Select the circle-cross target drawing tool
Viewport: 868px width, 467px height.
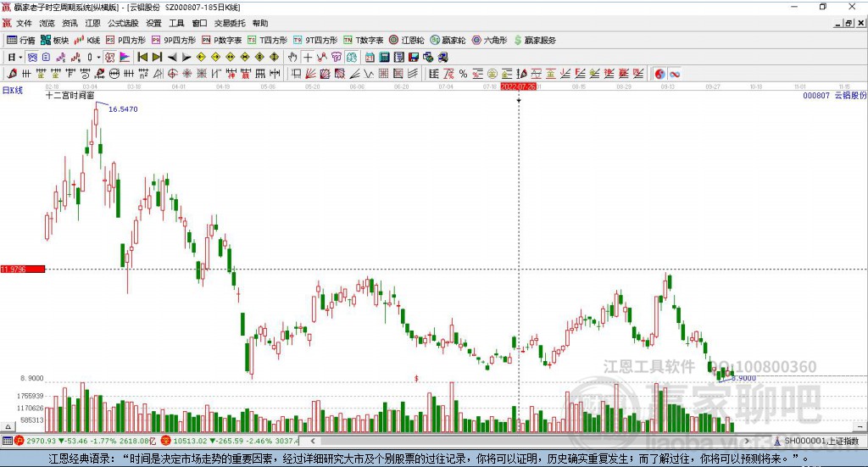[172, 74]
